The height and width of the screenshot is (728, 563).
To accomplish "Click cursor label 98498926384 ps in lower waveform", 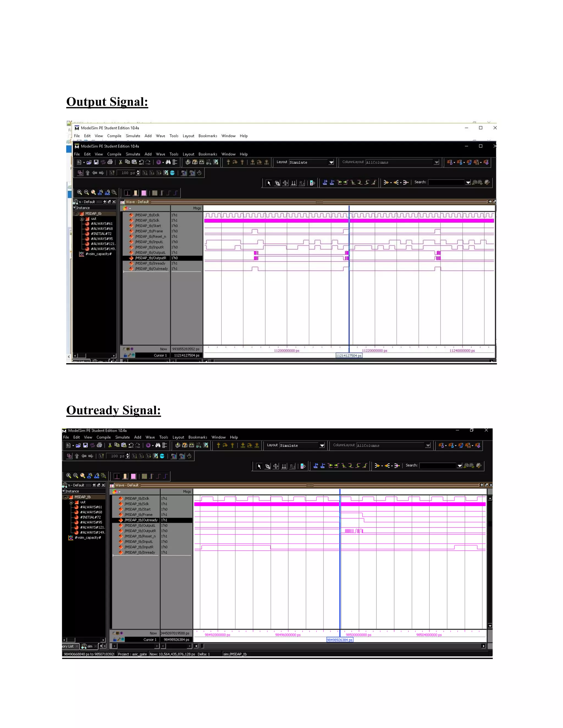I will (340, 640).
